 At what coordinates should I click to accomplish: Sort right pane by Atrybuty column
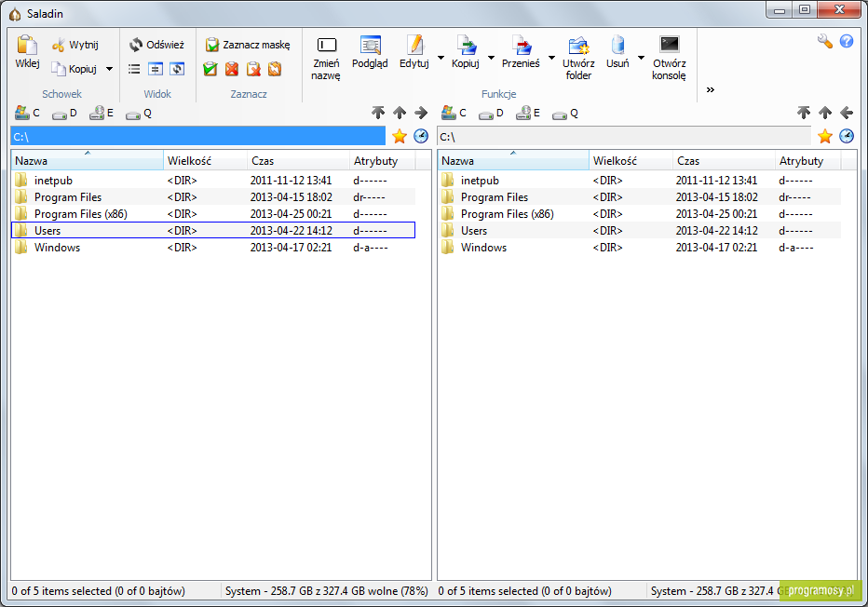(x=807, y=161)
